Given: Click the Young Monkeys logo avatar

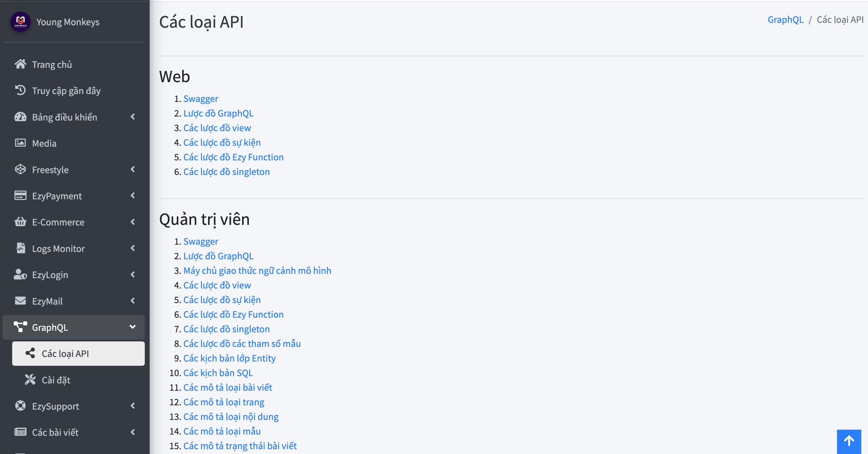Looking at the screenshot, I should (21, 22).
